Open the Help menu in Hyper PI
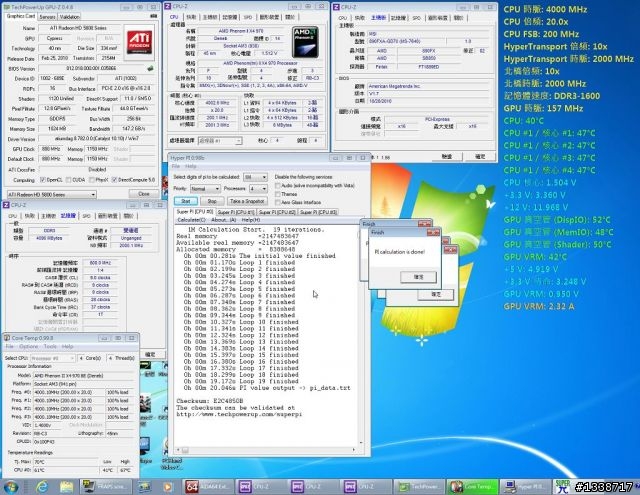This screenshot has width=640, height=495. (x=191, y=166)
